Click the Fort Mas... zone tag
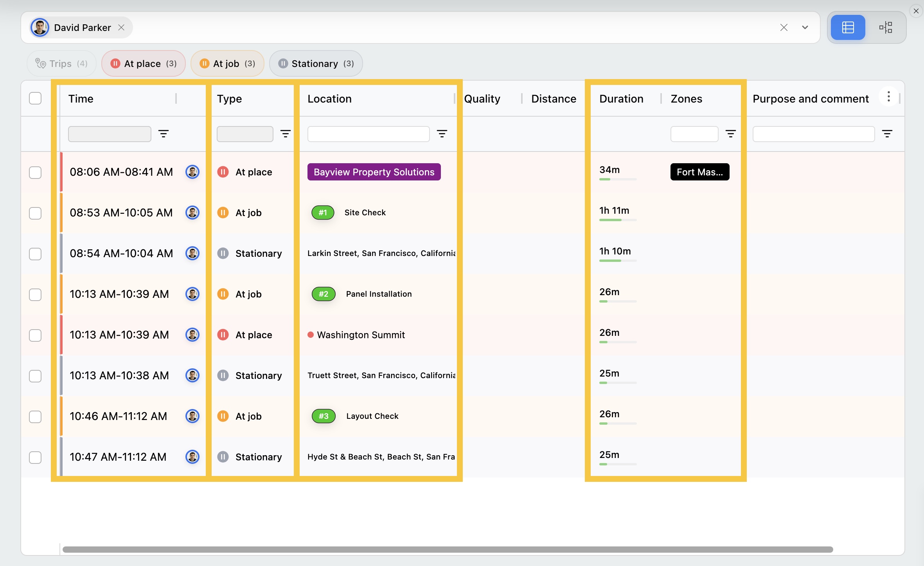The height and width of the screenshot is (566, 924). coord(699,172)
